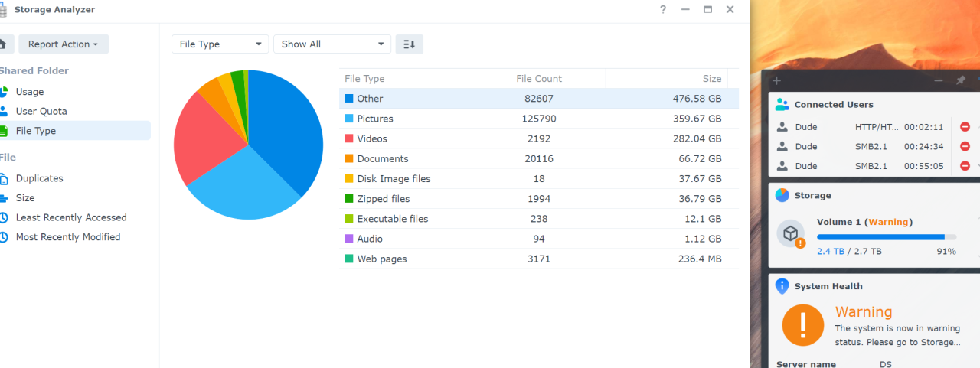
Task: Click the Other blue color swatch
Action: click(x=349, y=99)
